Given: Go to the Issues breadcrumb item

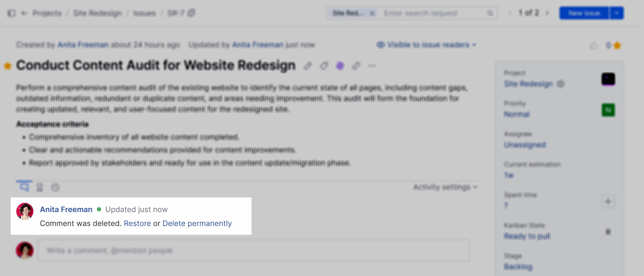Looking at the screenshot, I should (x=144, y=13).
